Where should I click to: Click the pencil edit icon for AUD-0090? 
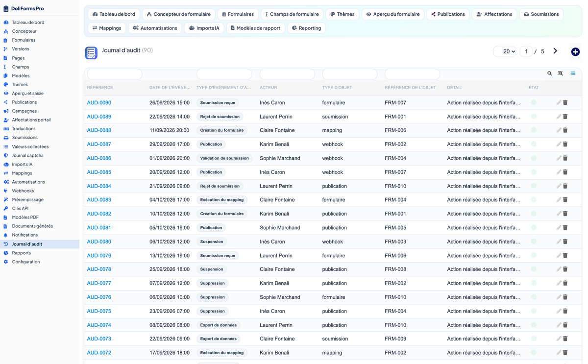click(559, 103)
